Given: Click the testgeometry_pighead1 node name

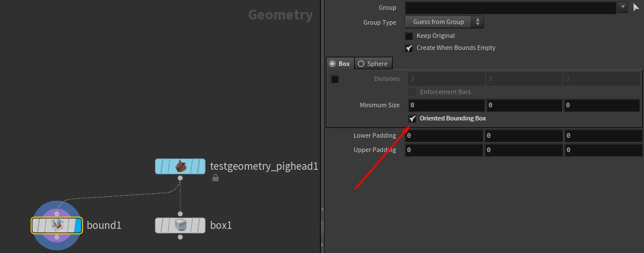Looking at the screenshot, I should click(x=264, y=166).
